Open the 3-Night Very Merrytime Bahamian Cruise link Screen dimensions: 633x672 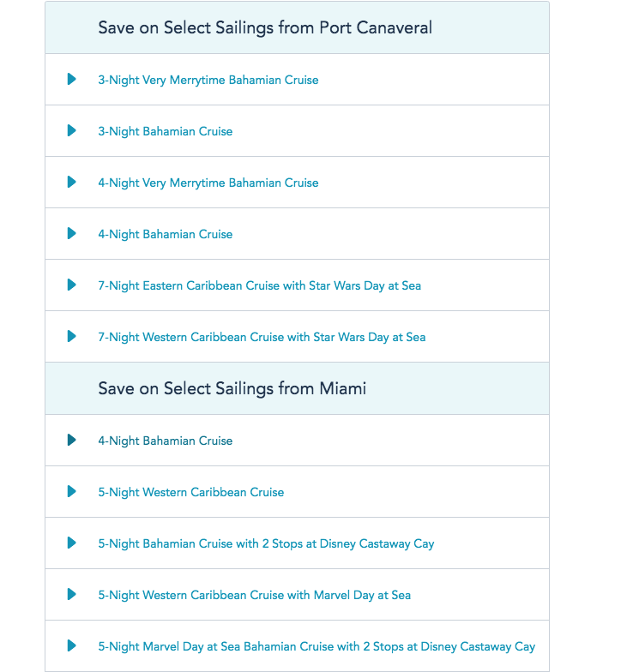click(208, 80)
